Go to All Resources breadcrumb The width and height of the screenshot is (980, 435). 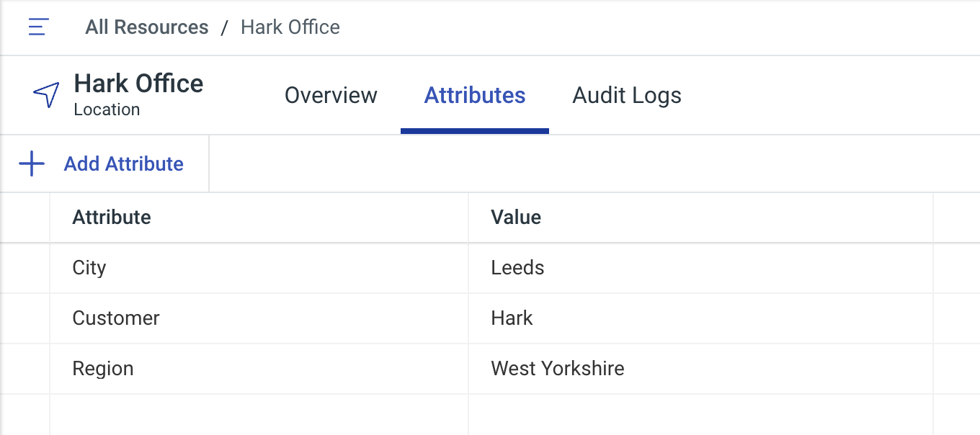point(147,27)
